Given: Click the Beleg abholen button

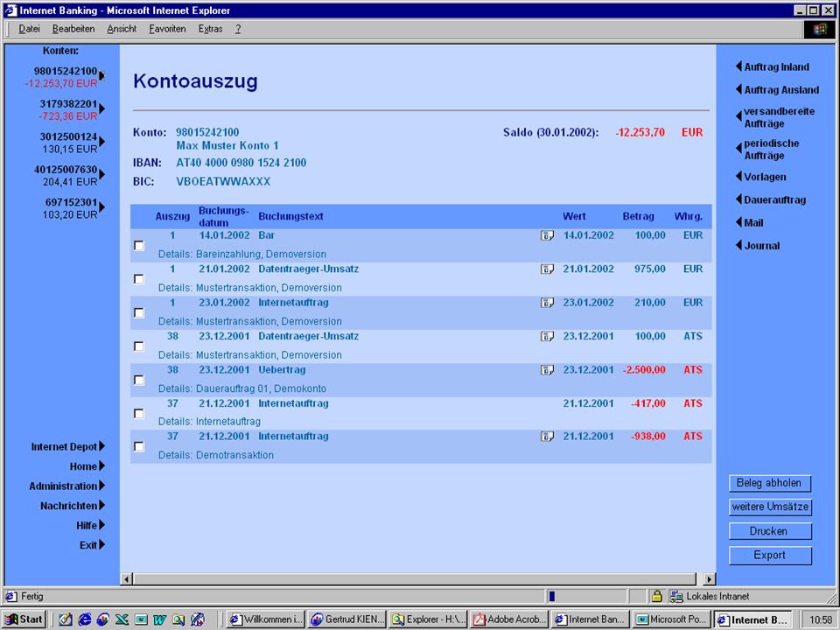Looking at the screenshot, I should click(770, 483).
